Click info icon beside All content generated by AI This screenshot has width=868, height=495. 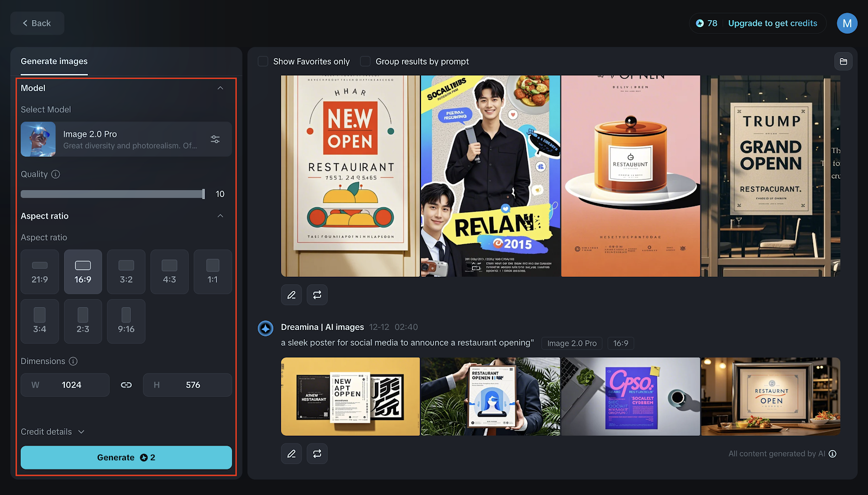(833, 454)
